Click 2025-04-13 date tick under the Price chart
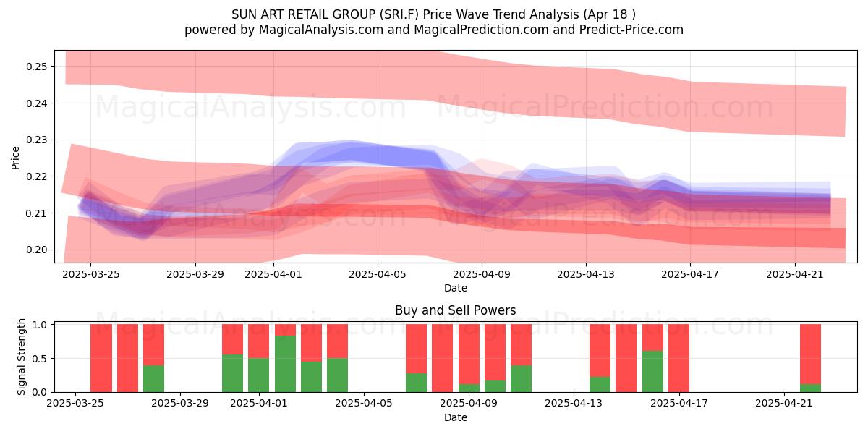Image resolution: width=868 pixels, height=434 pixels. 587,274
